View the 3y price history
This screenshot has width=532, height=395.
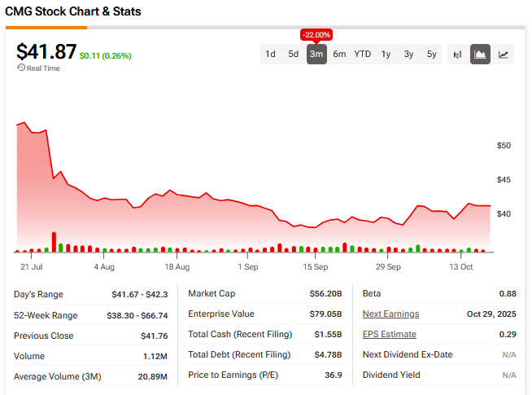click(x=409, y=55)
